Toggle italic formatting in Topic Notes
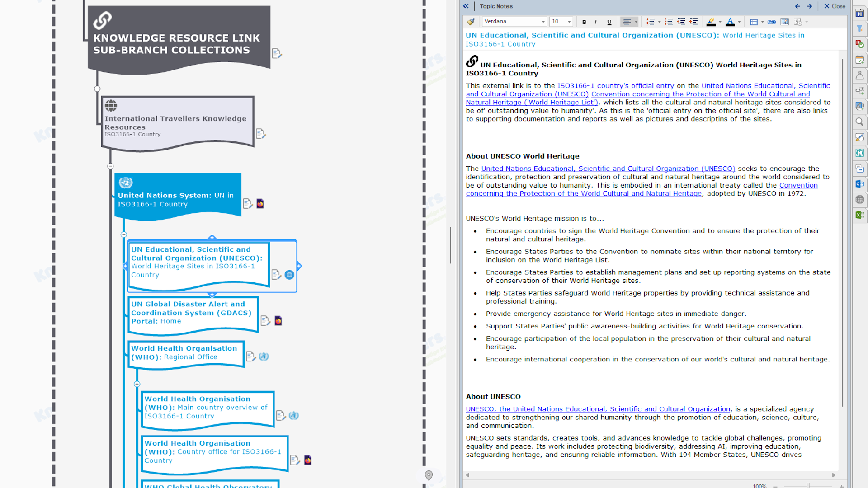Screen dimensions: 868x488 pyautogui.click(x=596, y=22)
